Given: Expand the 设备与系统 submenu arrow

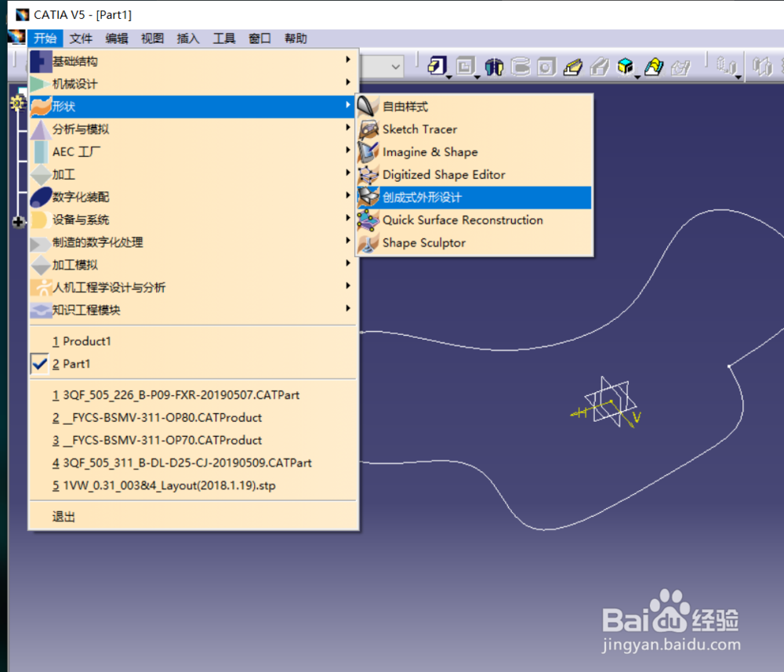Looking at the screenshot, I should click(348, 218).
